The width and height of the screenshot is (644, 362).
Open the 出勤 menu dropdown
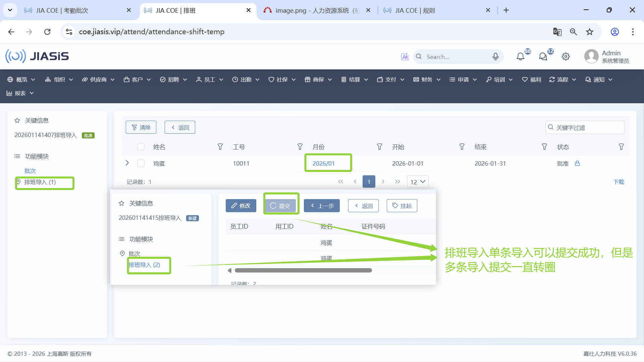click(x=246, y=79)
